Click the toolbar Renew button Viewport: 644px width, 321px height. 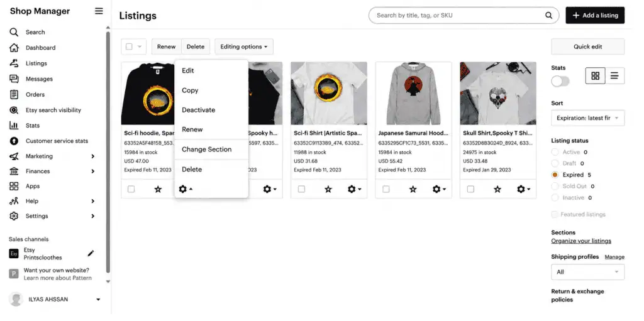[x=166, y=46]
